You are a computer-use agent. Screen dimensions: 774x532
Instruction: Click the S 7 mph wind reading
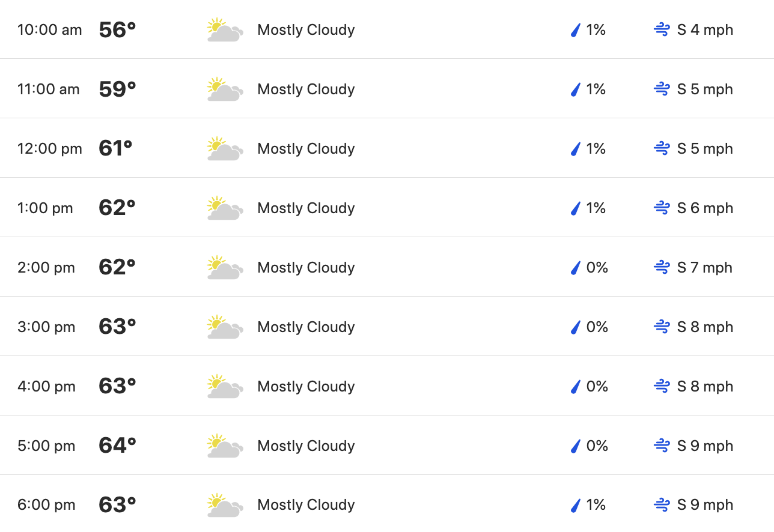[705, 268]
